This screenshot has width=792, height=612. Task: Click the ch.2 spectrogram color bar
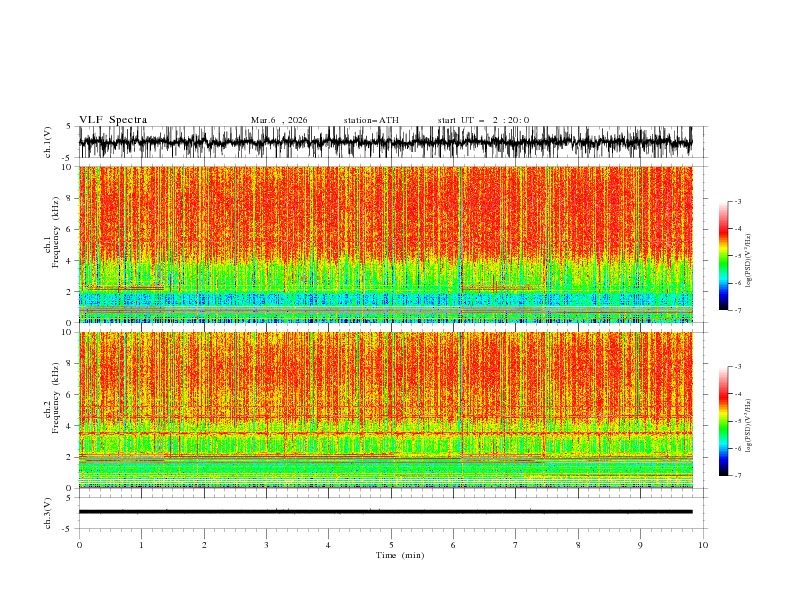pos(724,421)
